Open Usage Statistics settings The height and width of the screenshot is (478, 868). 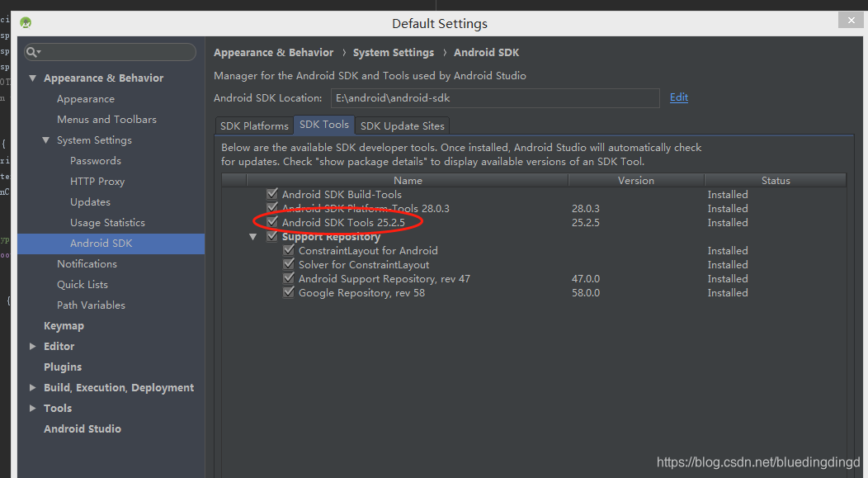pos(107,223)
